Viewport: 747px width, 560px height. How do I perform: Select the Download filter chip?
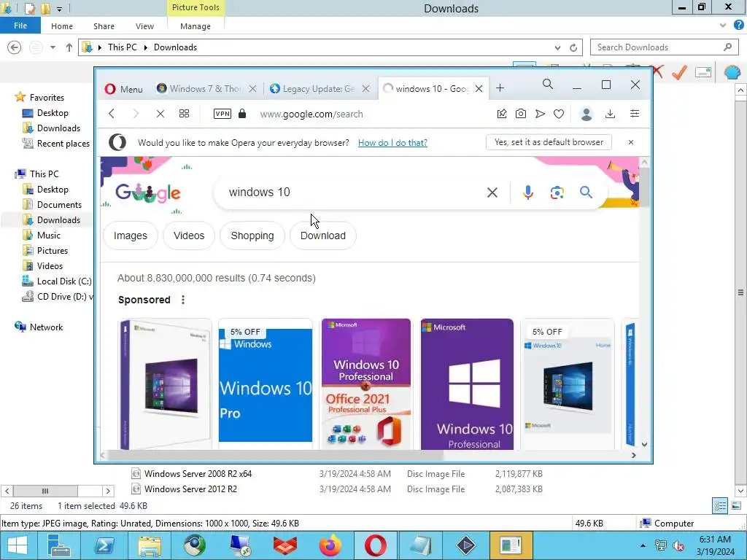pos(323,236)
